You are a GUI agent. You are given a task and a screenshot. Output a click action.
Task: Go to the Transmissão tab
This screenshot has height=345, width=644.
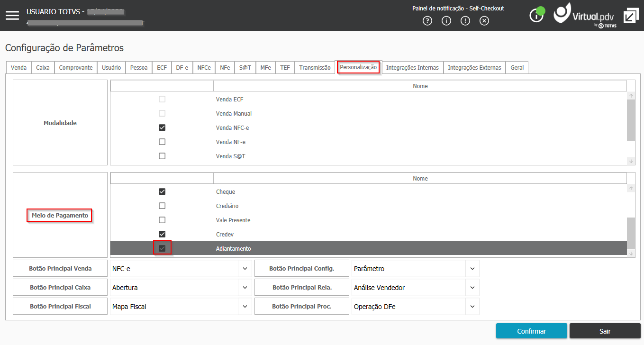315,68
